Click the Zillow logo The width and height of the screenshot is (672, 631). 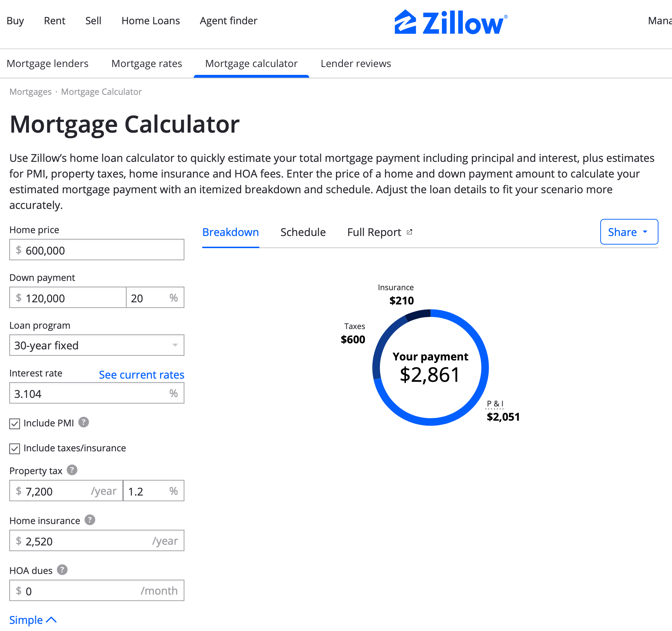coord(450,22)
